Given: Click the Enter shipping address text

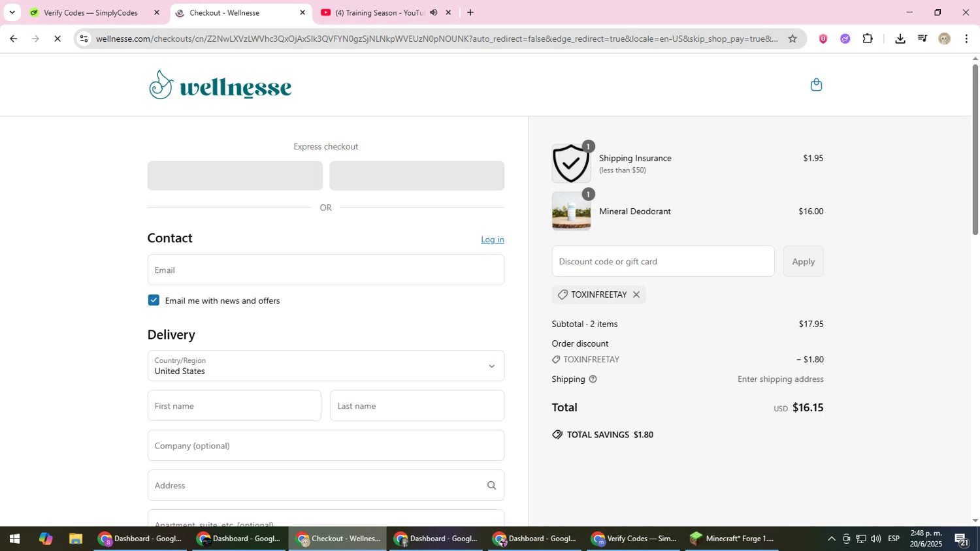Looking at the screenshot, I should [x=781, y=379].
